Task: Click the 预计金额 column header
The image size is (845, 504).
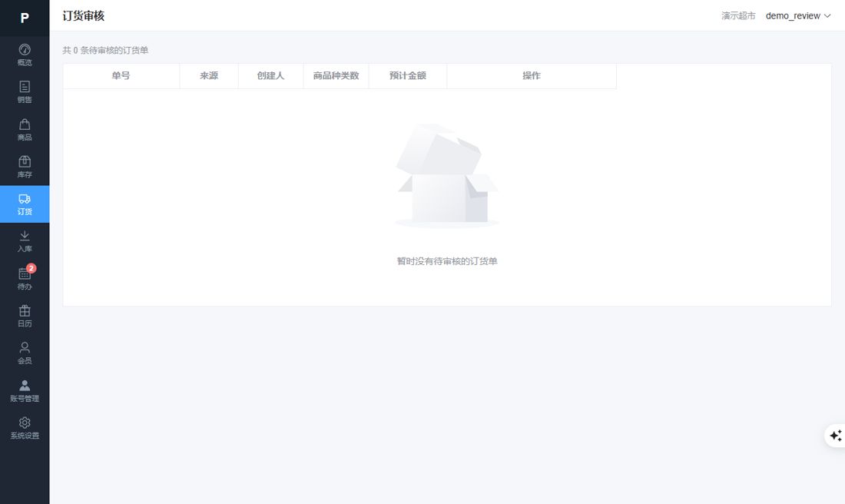Action: coord(407,76)
